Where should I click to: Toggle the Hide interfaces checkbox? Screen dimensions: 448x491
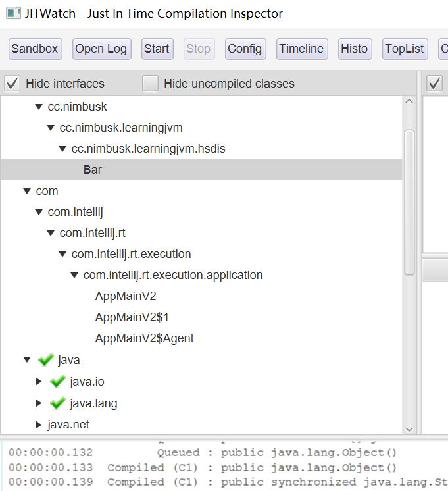(12, 84)
